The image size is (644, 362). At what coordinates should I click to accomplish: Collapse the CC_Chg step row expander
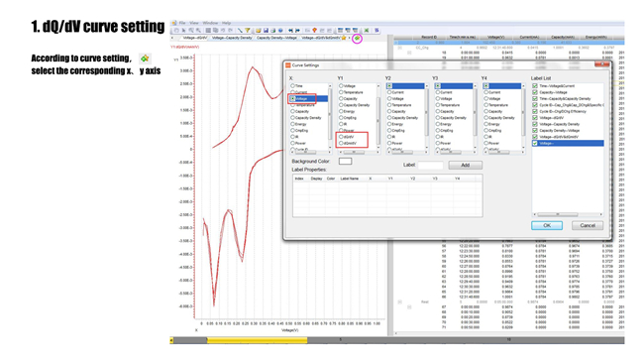click(400, 48)
